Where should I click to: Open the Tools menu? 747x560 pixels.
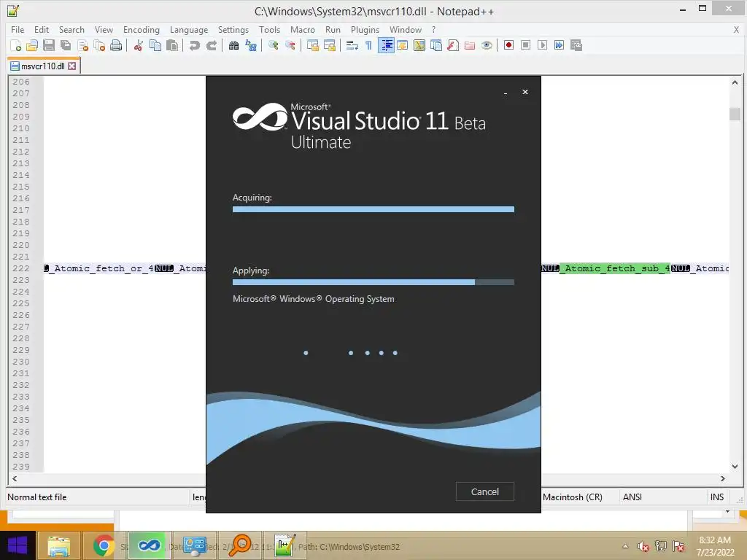[269, 29]
